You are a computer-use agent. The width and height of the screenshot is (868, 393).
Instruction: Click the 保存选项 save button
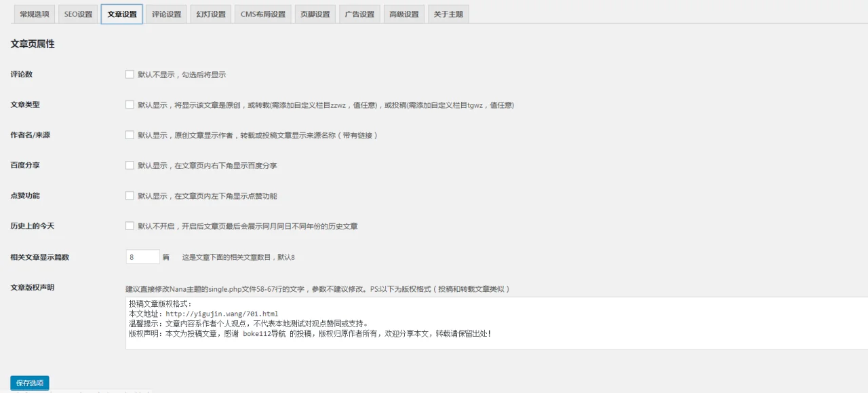pyautogui.click(x=29, y=382)
